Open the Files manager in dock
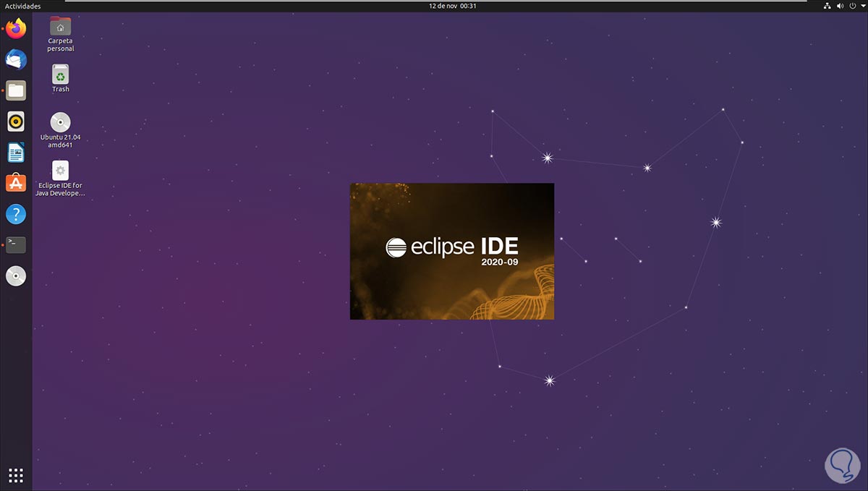 (x=16, y=90)
